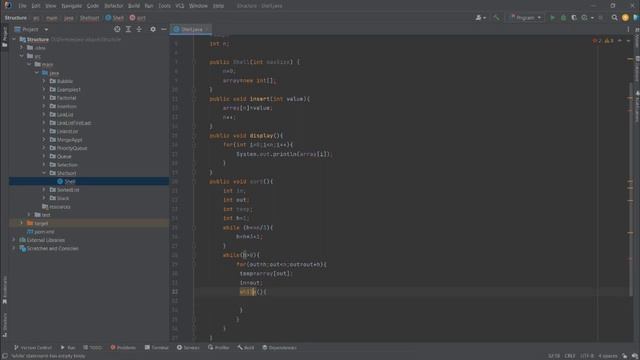Click fold toggle beside sort method line
This screenshot has width=640, height=360.
[x=194, y=182]
